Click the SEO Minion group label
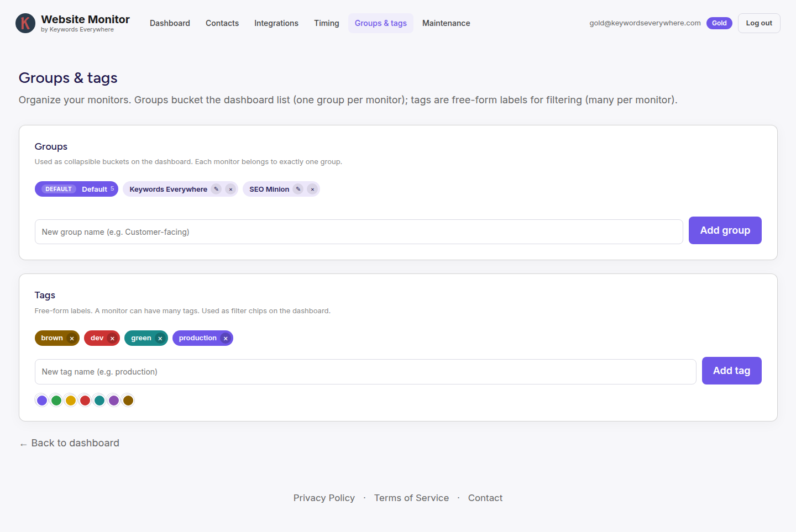The image size is (796, 532). point(269,189)
